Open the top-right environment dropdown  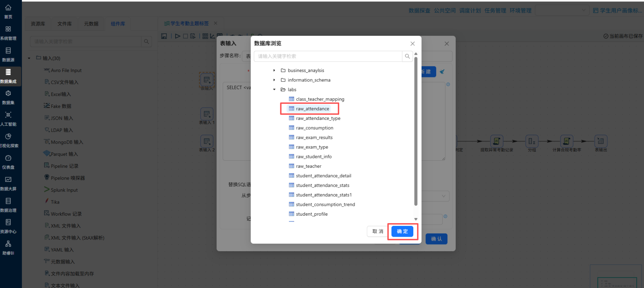(562, 10)
